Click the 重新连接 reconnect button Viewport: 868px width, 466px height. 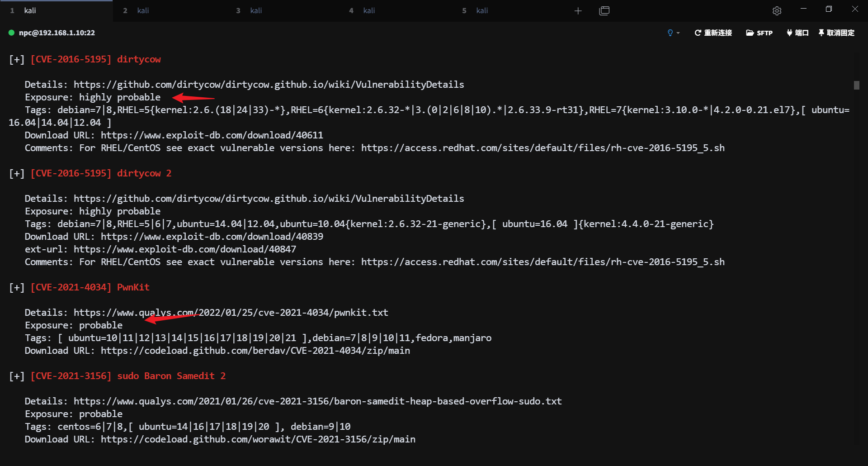[x=713, y=33]
